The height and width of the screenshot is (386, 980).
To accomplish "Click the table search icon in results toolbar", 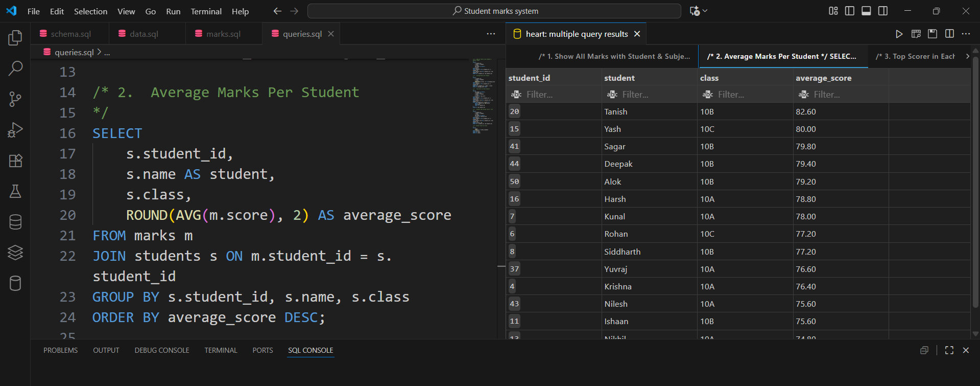I will [x=916, y=34].
